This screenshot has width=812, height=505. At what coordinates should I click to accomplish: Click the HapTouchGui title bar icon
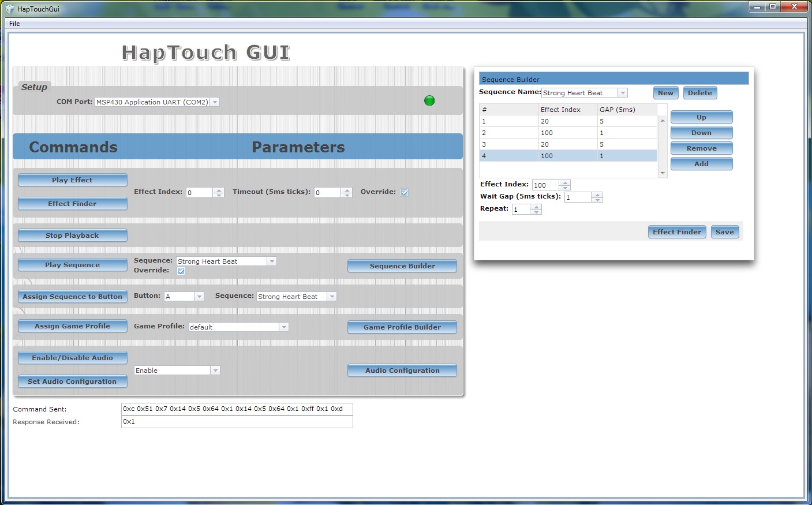coord(10,9)
